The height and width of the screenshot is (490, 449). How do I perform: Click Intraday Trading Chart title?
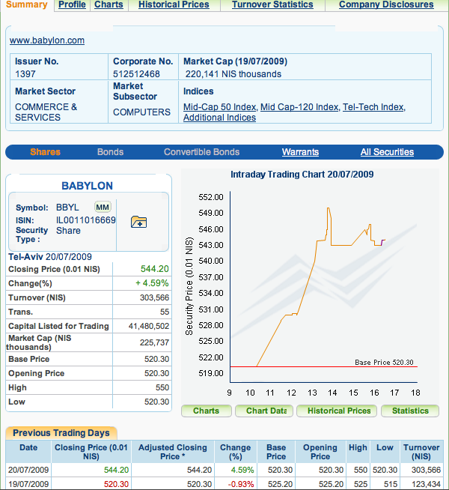(302, 174)
